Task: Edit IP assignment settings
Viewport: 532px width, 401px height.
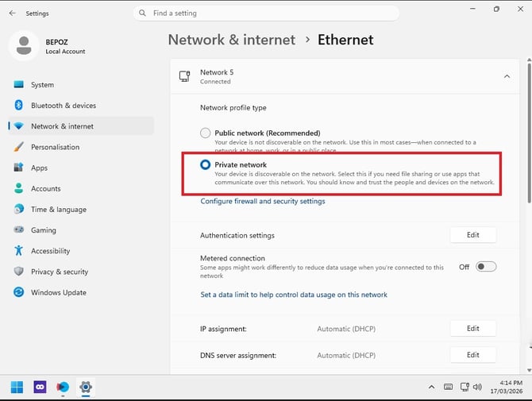Action: (x=473, y=329)
